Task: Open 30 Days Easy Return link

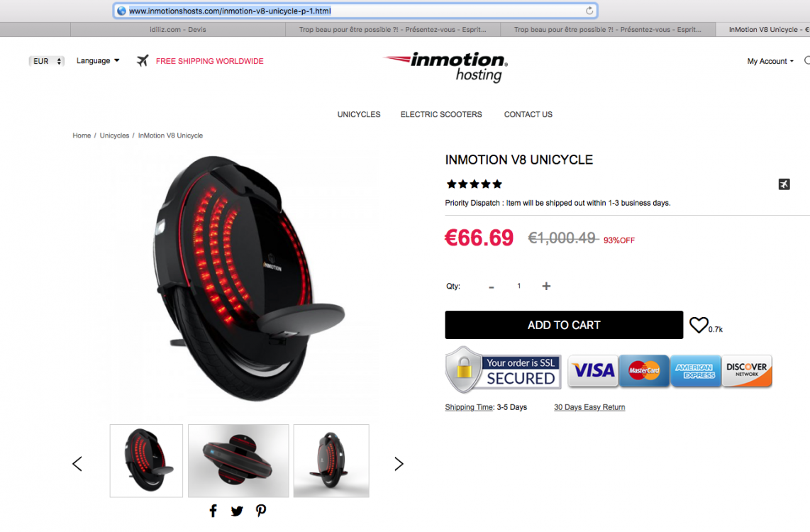Action: click(x=589, y=407)
